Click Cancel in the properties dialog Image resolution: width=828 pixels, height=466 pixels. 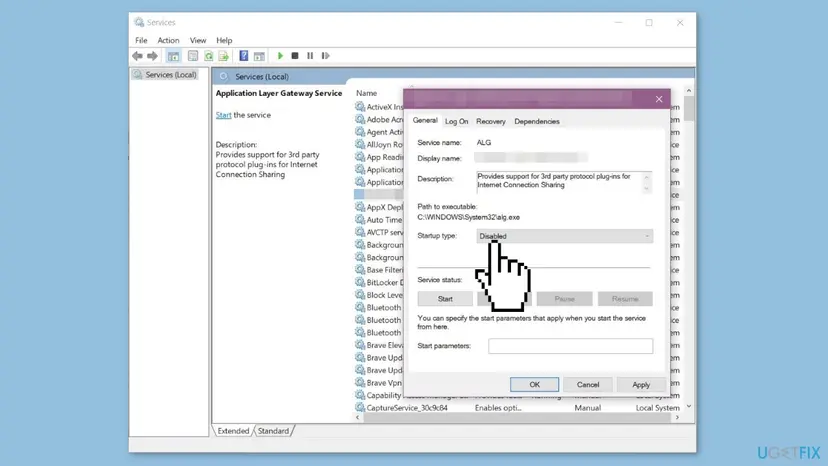pyautogui.click(x=588, y=385)
